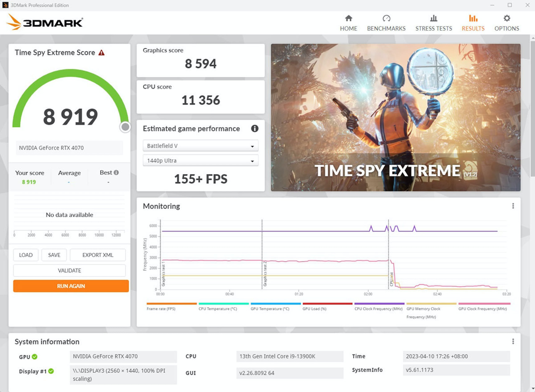This screenshot has width=535, height=392.
Task: Click the Graphics score value 8 594
Action: coord(200,64)
